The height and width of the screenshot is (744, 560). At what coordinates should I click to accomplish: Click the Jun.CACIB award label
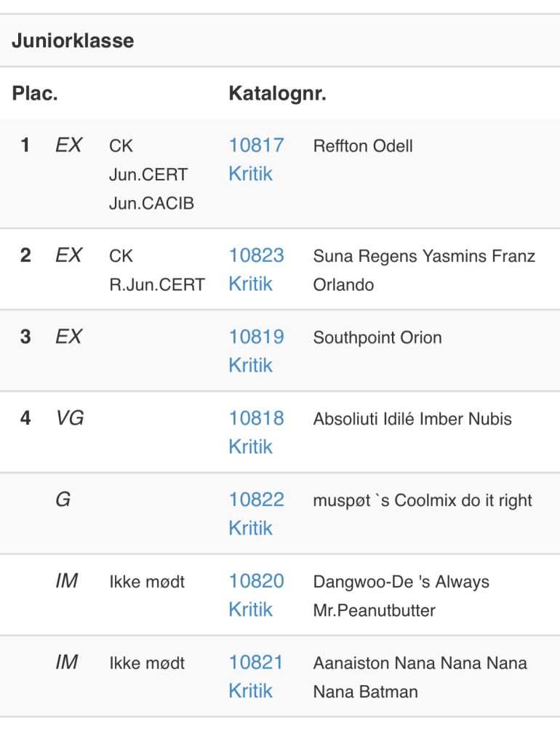151,204
